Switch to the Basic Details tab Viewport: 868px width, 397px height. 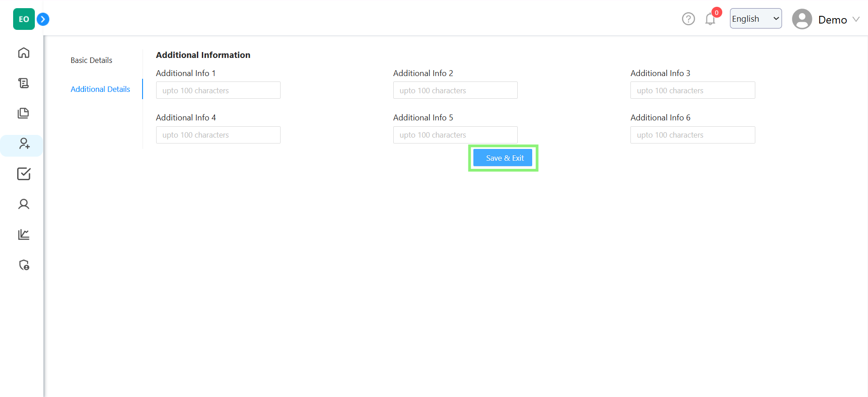point(91,60)
